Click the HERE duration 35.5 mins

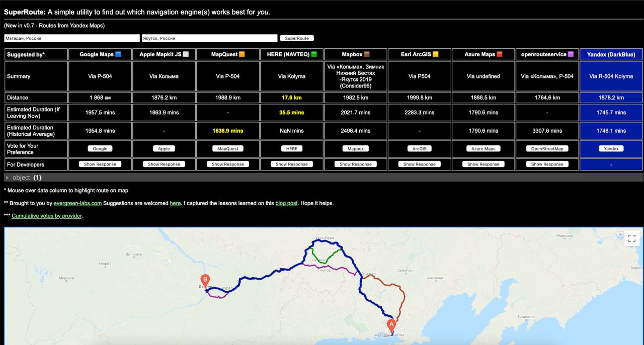[292, 113]
